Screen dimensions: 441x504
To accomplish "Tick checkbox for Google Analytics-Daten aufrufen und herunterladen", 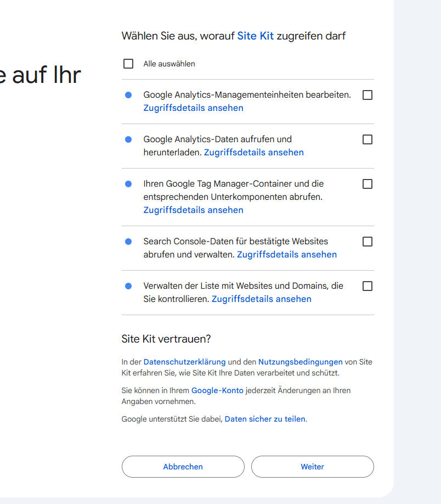I will pos(367,139).
